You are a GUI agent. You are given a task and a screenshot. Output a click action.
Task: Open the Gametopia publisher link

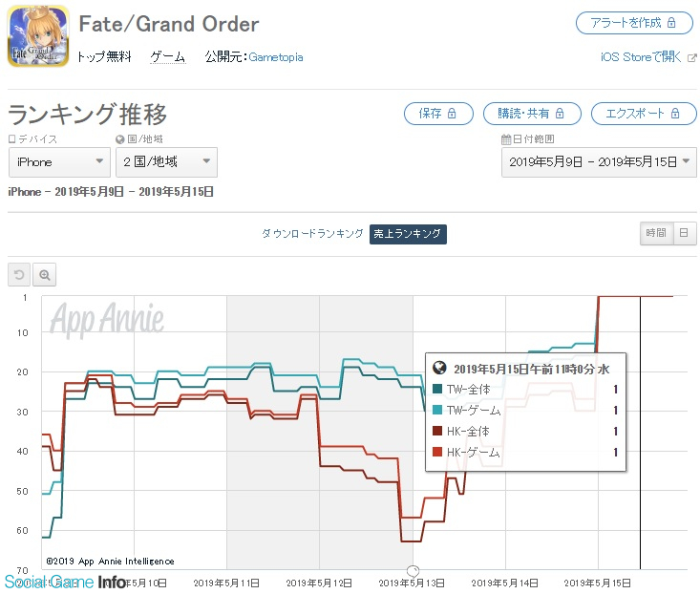point(275,57)
